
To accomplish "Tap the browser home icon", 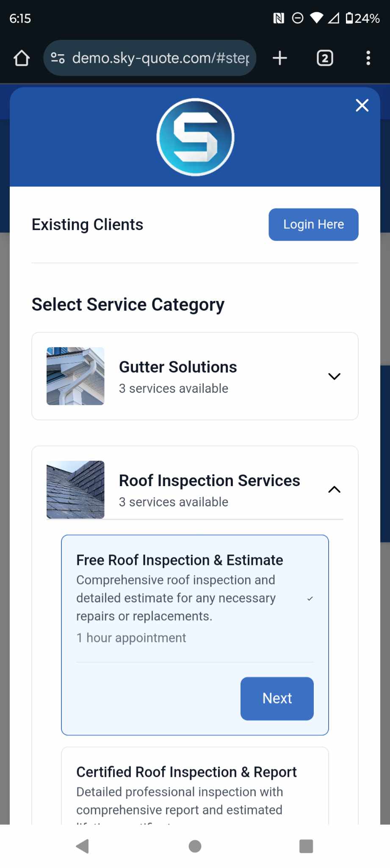I will (x=22, y=58).
